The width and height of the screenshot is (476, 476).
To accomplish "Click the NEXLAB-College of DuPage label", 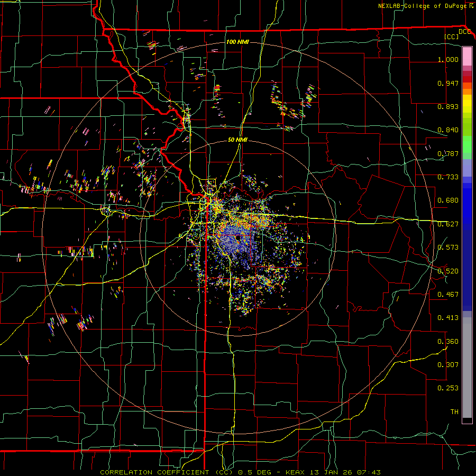I will coord(422,6).
